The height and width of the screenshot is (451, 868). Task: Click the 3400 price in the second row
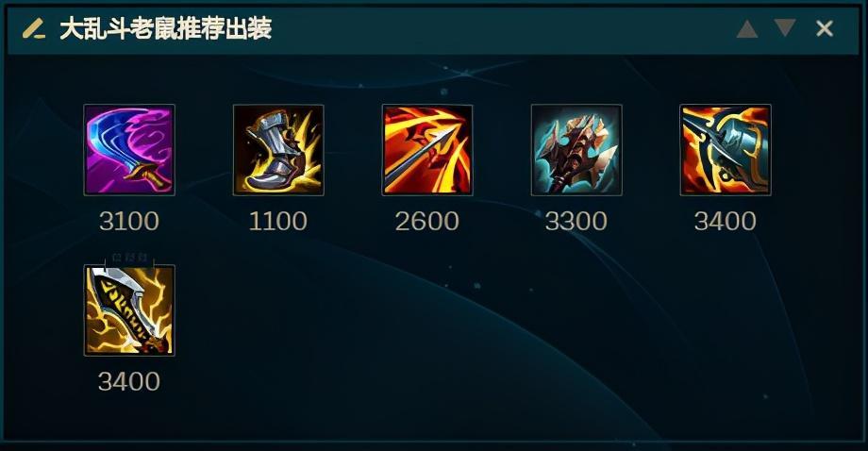point(129,381)
